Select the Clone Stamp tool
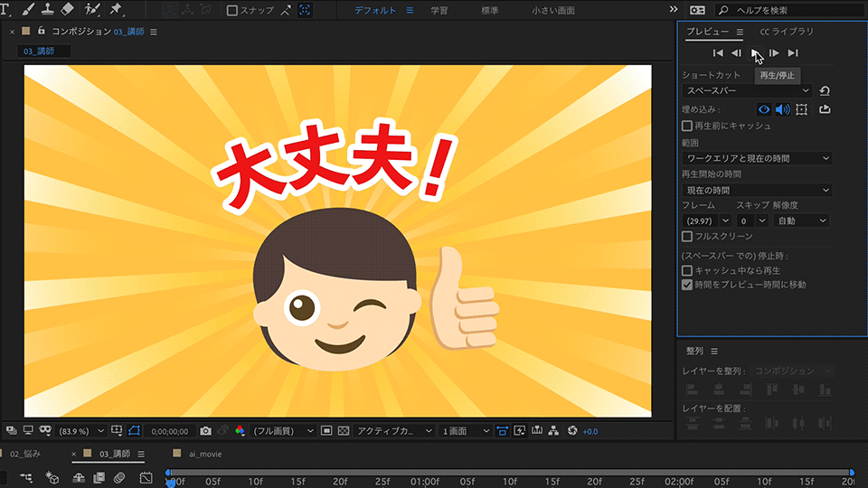The height and width of the screenshot is (488, 868). [48, 9]
